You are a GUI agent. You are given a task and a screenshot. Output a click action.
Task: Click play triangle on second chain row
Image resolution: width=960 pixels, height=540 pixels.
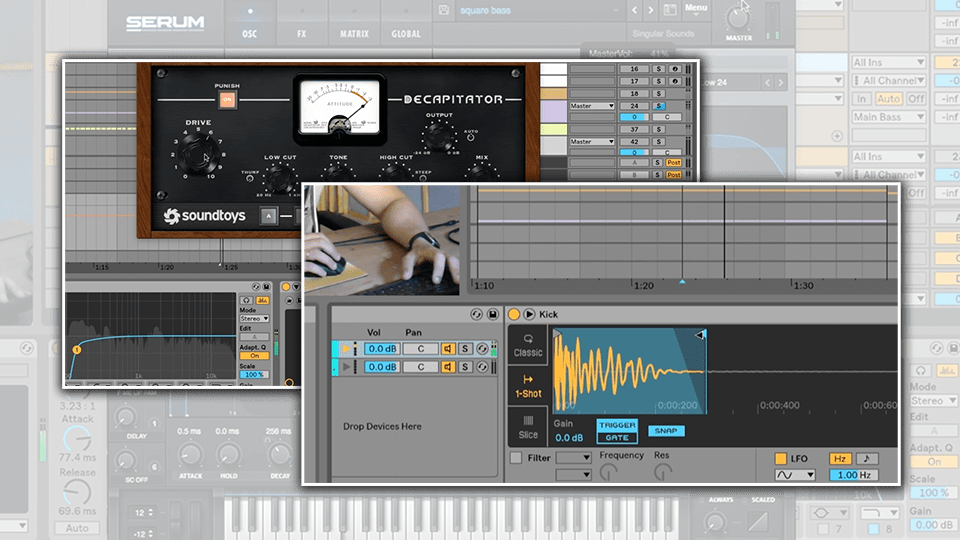pyautogui.click(x=347, y=367)
